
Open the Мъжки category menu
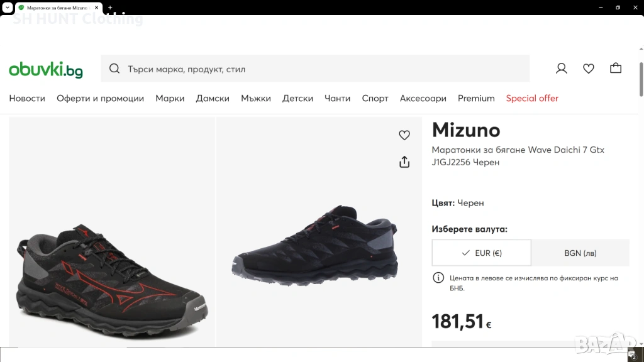pos(256,98)
